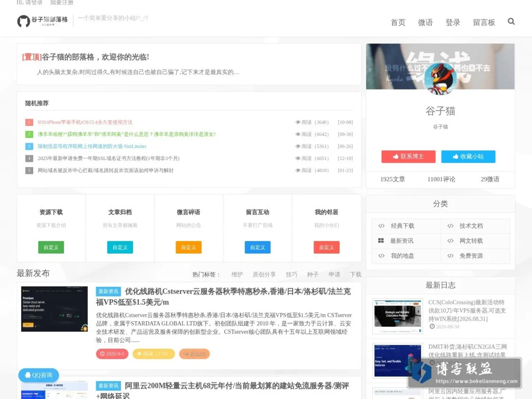Click the eye icon beside 阅读（5361）
The height and width of the screenshot is (399, 532).
(x=298, y=146)
